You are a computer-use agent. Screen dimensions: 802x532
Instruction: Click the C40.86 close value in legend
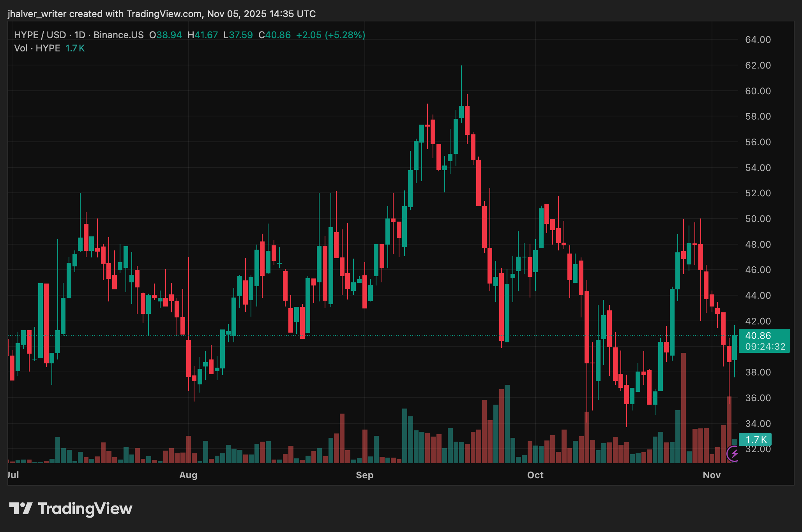tap(274, 35)
